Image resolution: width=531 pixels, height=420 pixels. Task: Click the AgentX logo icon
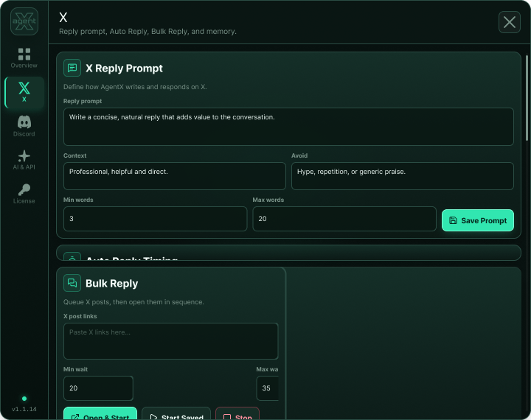[x=24, y=21]
